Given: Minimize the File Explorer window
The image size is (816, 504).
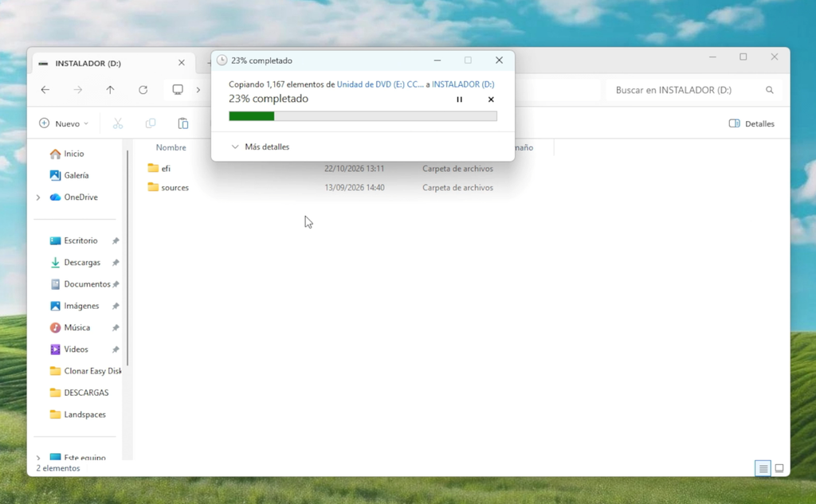Looking at the screenshot, I should click(x=712, y=57).
